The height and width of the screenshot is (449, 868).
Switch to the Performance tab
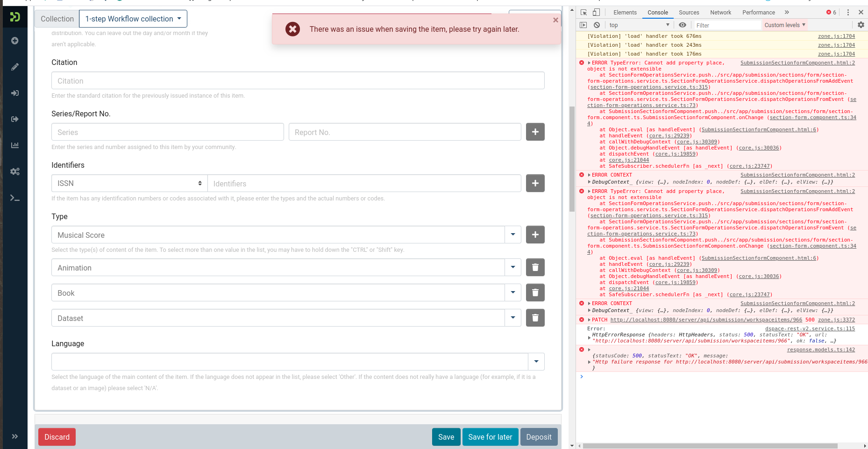click(x=759, y=13)
